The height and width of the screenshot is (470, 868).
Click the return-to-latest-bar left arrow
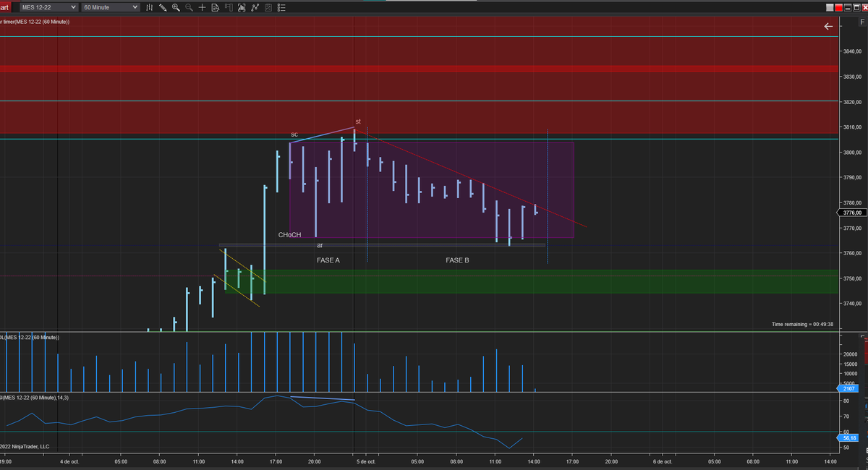pyautogui.click(x=828, y=27)
